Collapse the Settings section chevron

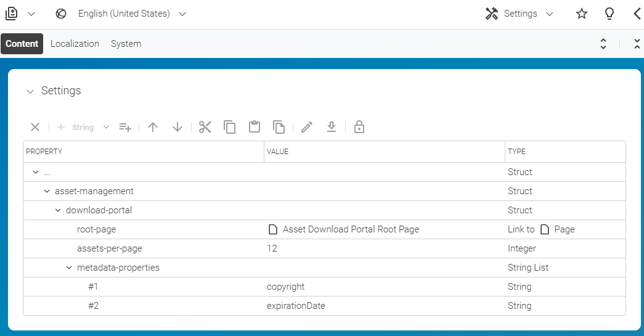click(x=30, y=91)
